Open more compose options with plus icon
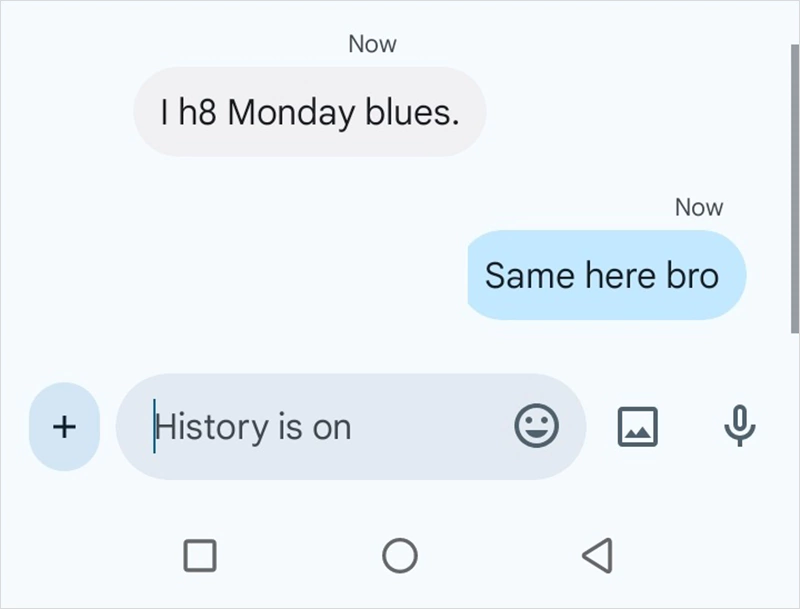The image size is (800, 609). pyautogui.click(x=63, y=426)
